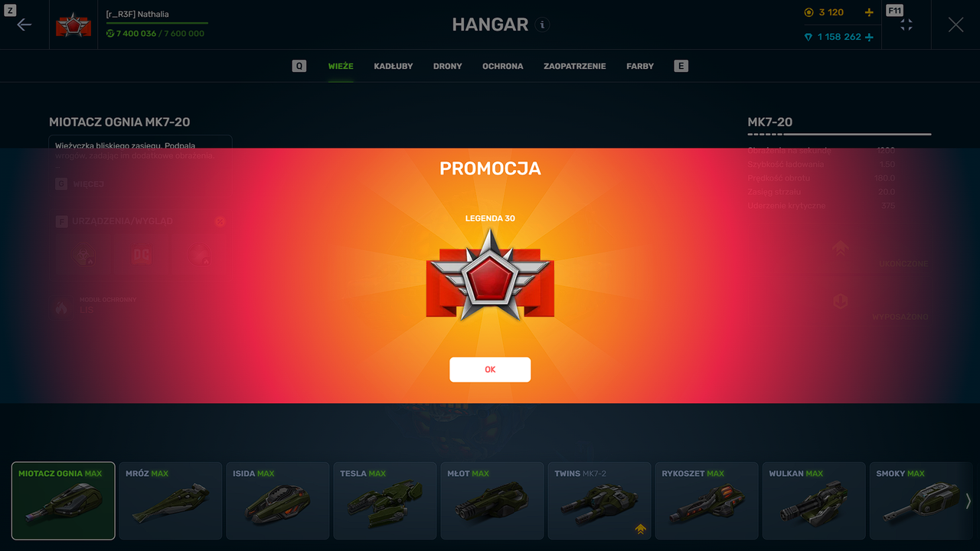Click the back arrow icon

coord(24,24)
